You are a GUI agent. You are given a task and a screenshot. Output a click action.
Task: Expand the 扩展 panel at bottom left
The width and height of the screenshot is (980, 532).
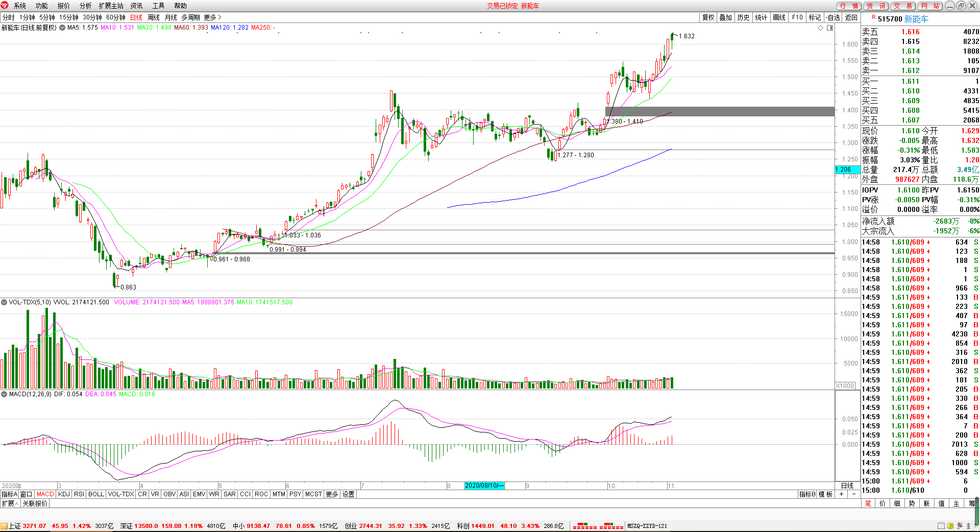tap(10, 503)
